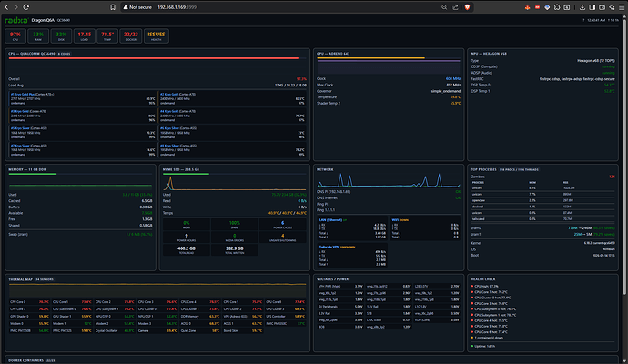Click the zoom magnifier icon in the address bar

pos(444,7)
